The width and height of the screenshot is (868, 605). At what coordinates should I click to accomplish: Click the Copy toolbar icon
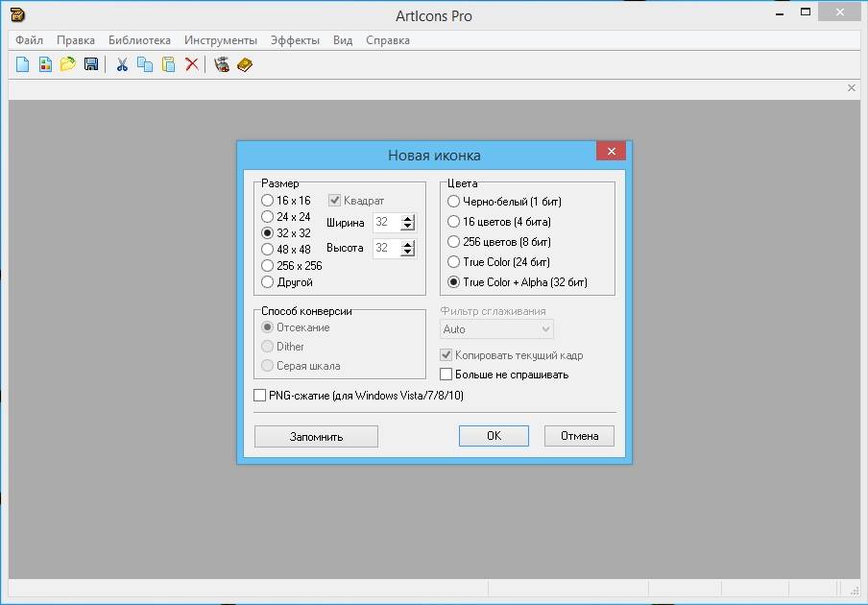145,64
